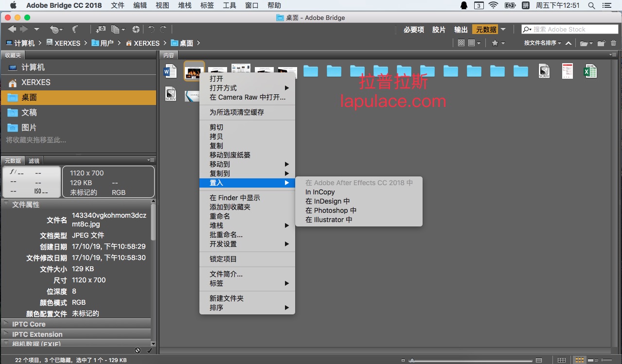The image size is (622, 364).
Task: Click the create new folder icon
Action: [x=602, y=43]
